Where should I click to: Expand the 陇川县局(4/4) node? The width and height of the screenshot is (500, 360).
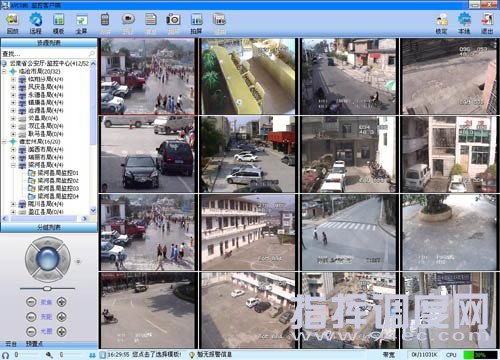pos(13,204)
